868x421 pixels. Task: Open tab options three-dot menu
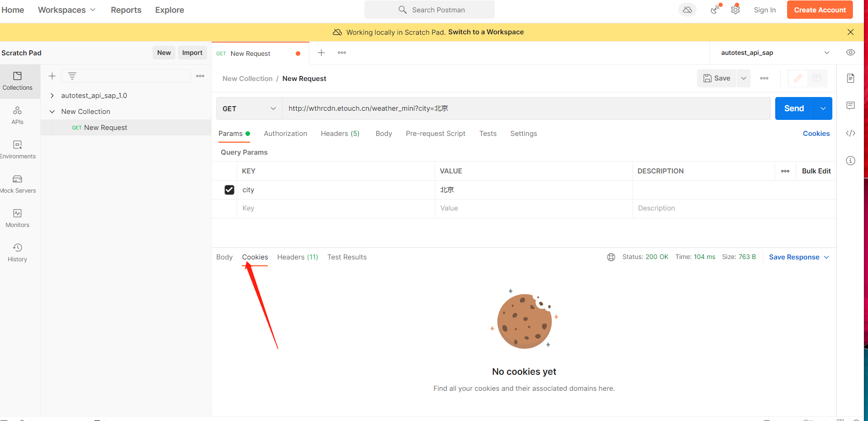click(342, 53)
